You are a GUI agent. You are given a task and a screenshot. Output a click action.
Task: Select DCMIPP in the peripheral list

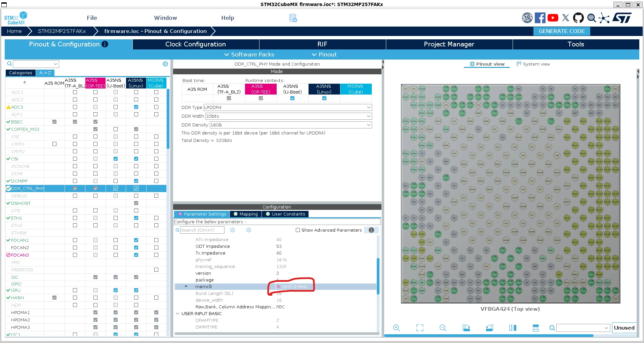click(19, 181)
